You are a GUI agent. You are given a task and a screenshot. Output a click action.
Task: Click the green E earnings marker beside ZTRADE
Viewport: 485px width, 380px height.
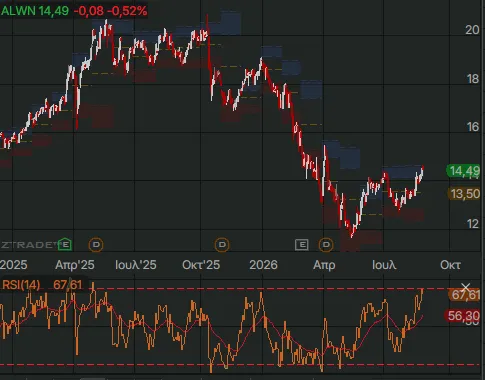(65, 245)
